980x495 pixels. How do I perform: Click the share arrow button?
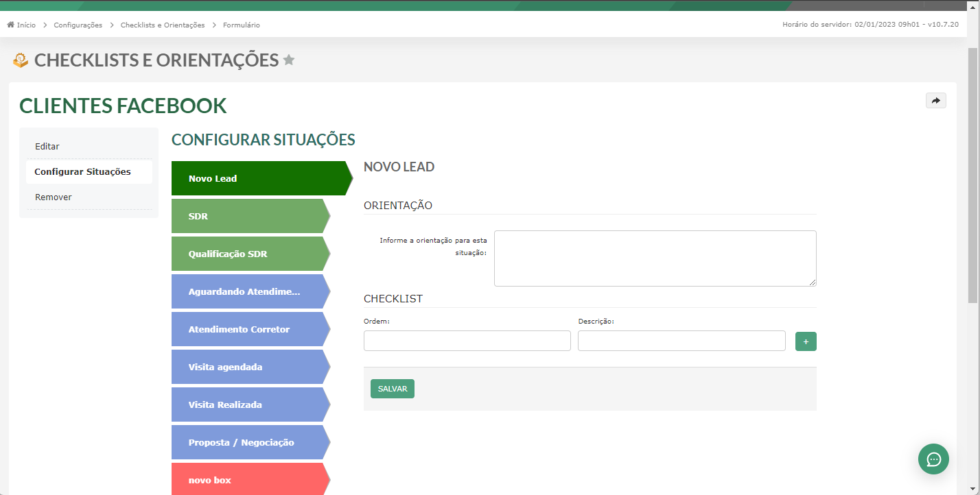tap(936, 101)
